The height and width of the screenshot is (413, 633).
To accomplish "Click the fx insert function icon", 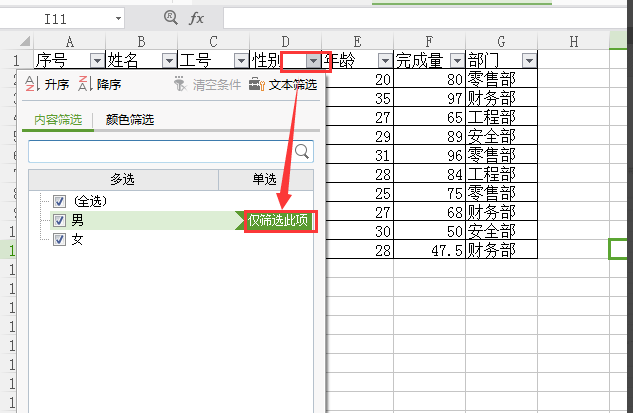I will click(197, 18).
